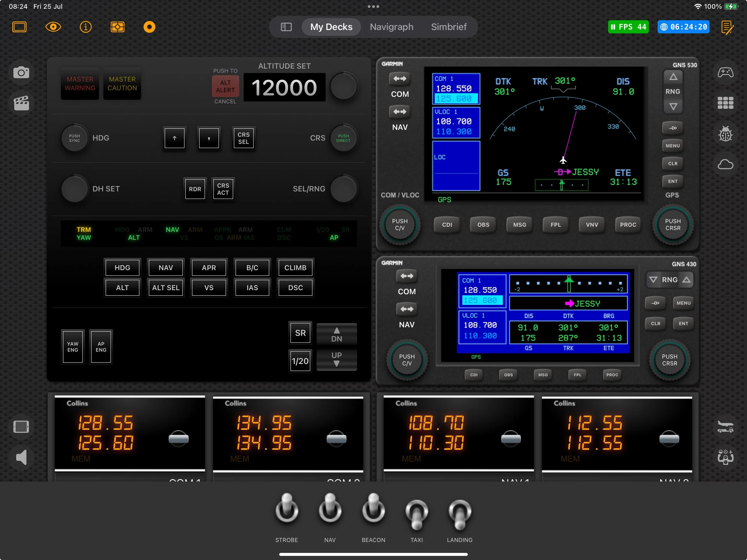747x560 pixels.
Task: Open the screen layout icon in top toolbar
Action: click(19, 27)
